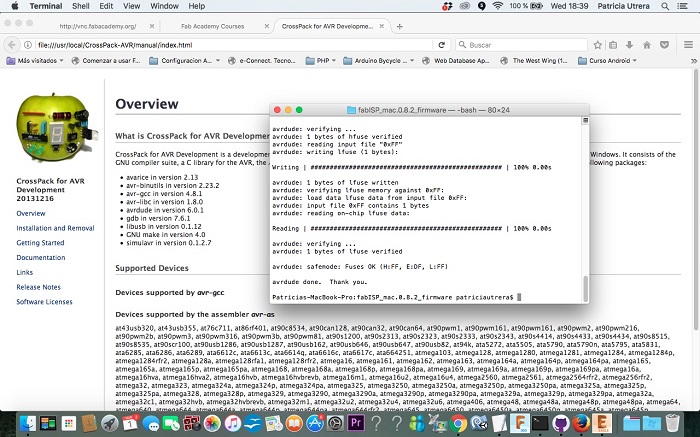
Task: Open the Overview sidebar link
Action: (31, 213)
